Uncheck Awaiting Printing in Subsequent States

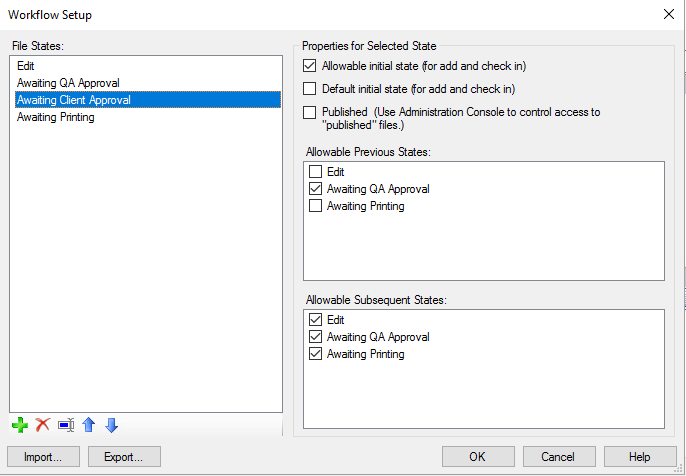[315, 354]
